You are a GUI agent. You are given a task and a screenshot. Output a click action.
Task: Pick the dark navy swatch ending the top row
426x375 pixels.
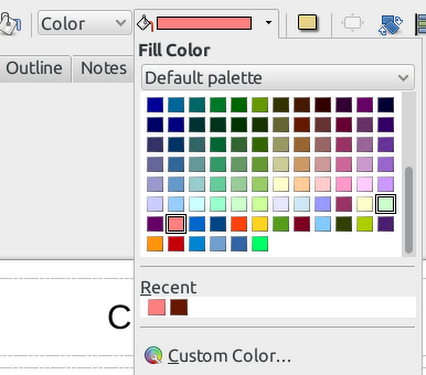[x=386, y=105]
